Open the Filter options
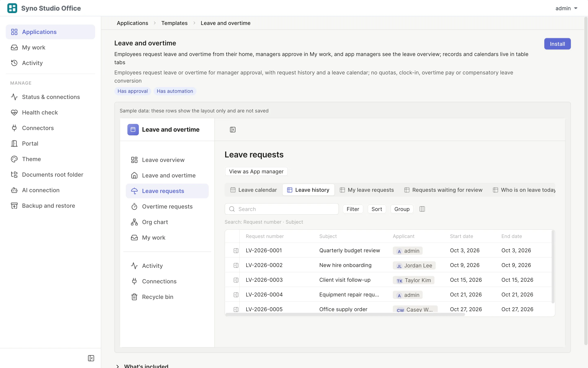Image resolution: width=588 pixels, height=368 pixels. (353, 209)
